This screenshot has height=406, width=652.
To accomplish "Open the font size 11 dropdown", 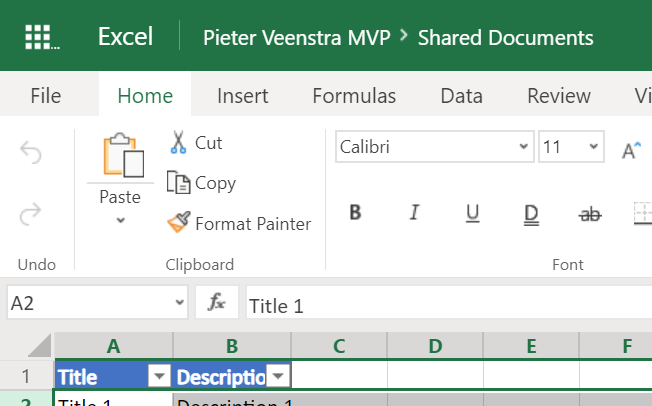I will click(x=594, y=146).
